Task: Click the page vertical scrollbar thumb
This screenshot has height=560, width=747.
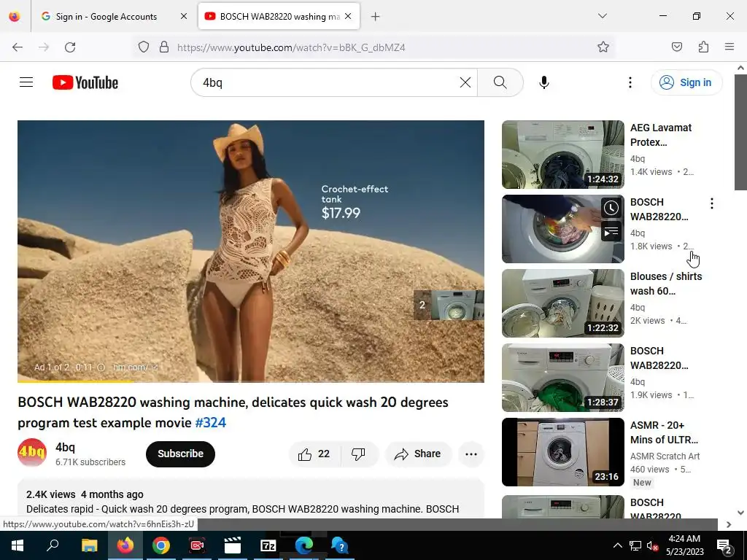Action: tap(740, 133)
